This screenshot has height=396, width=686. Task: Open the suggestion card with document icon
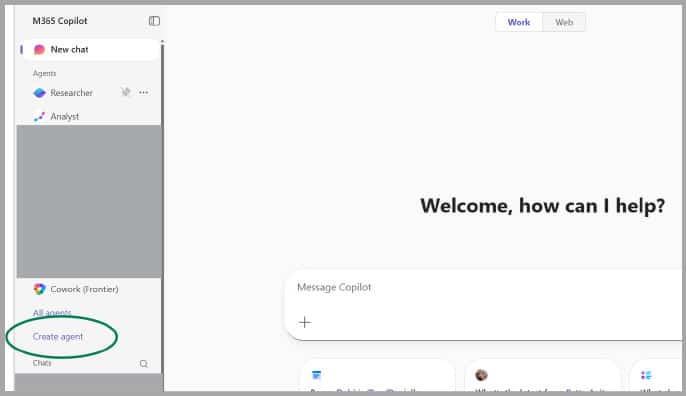[378, 375]
